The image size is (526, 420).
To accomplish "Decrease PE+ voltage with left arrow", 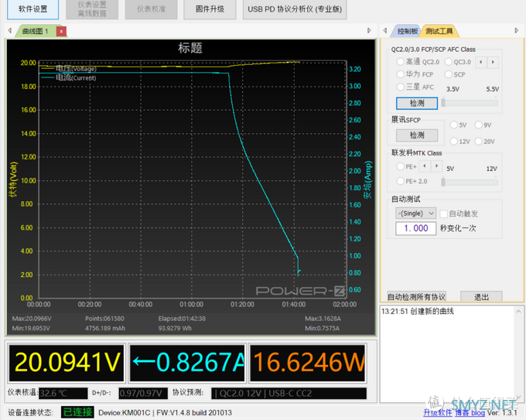I will [x=425, y=166].
